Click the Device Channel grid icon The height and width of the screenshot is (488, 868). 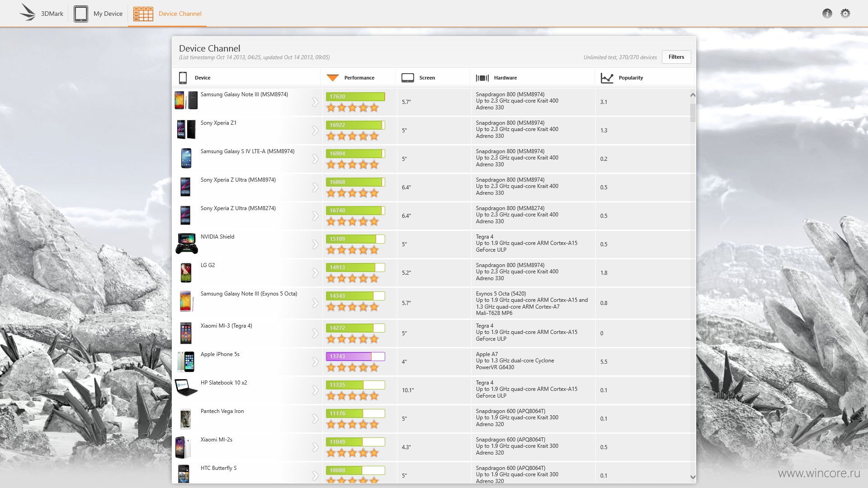(x=143, y=14)
